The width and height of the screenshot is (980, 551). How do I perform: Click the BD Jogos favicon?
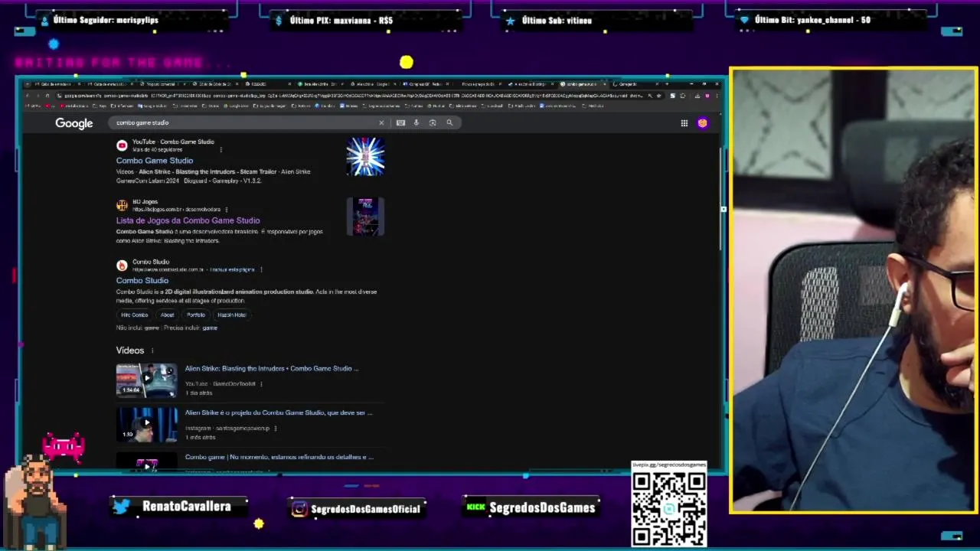122,205
